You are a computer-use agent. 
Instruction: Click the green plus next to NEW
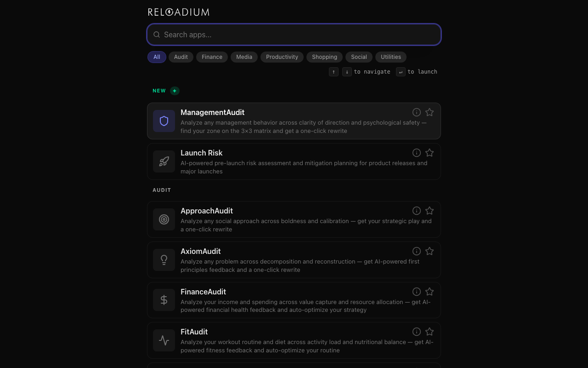tap(174, 91)
